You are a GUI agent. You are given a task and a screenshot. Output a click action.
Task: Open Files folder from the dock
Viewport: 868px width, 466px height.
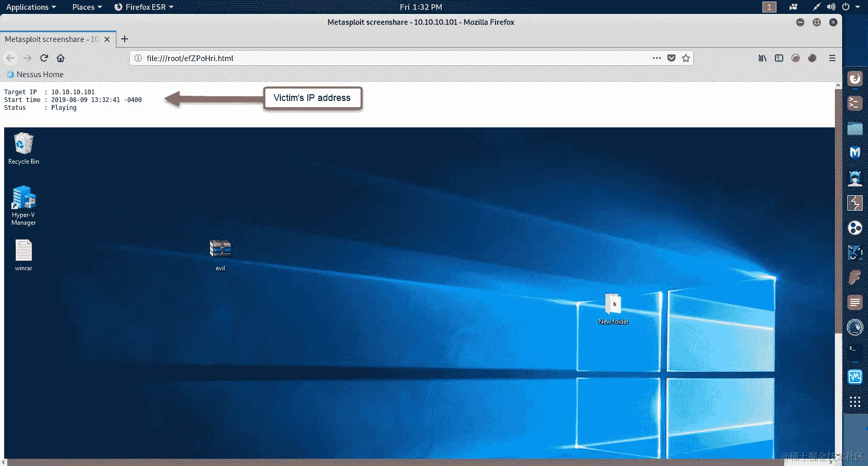[x=855, y=128]
